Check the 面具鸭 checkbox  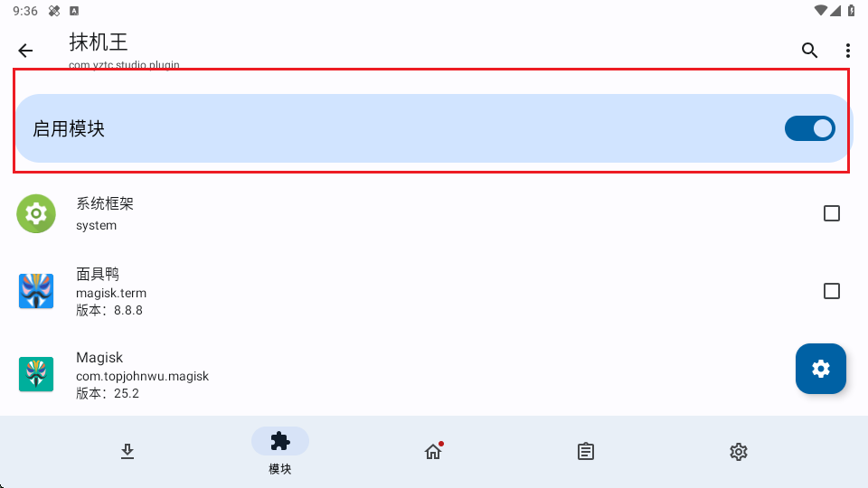pyautogui.click(x=832, y=291)
